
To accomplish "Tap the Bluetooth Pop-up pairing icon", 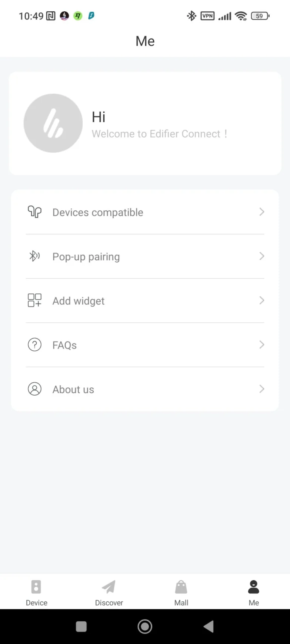I will point(34,256).
